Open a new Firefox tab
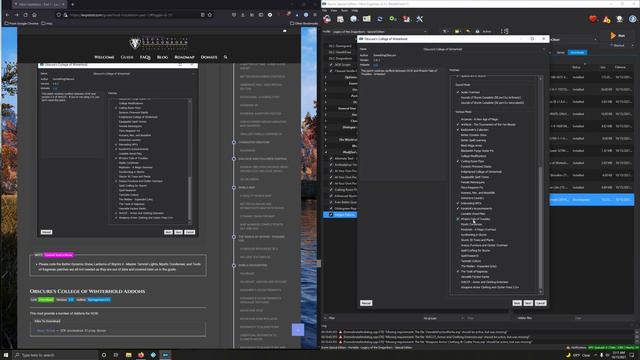Image resolution: width=640 pixels, height=360 pixels. coord(72,4)
